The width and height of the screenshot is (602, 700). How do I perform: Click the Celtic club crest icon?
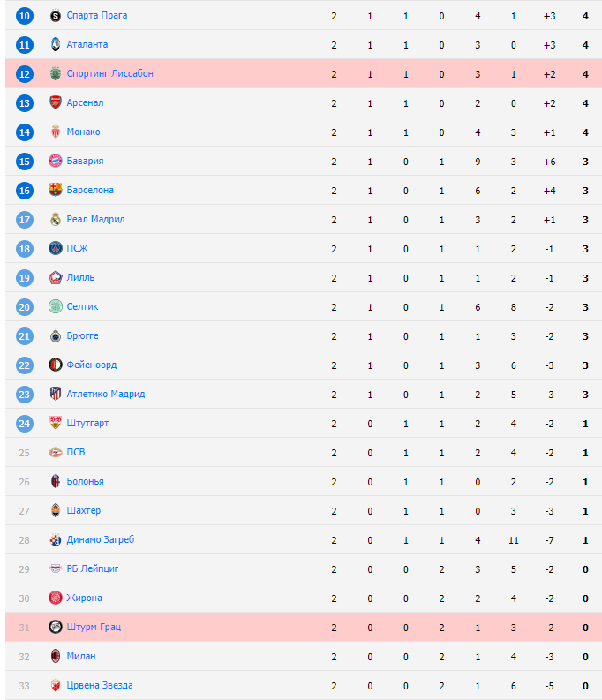[x=56, y=307]
